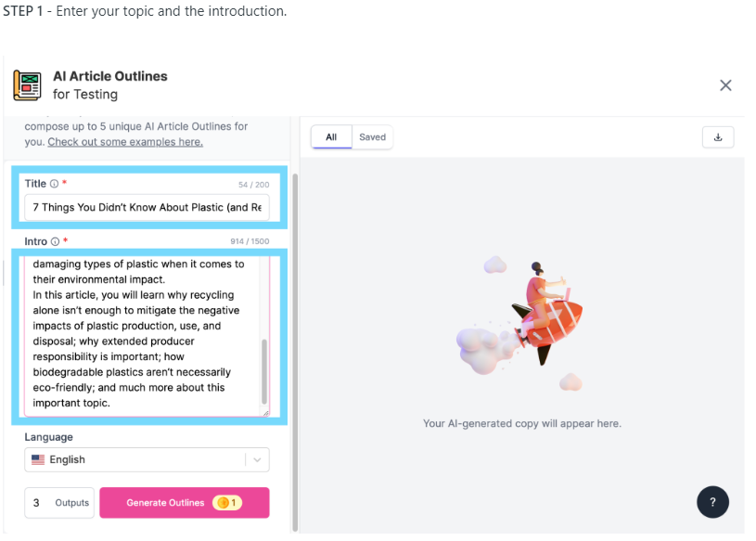Close the AI Article Outlines panel
756x541 pixels.
coord(725,85)
